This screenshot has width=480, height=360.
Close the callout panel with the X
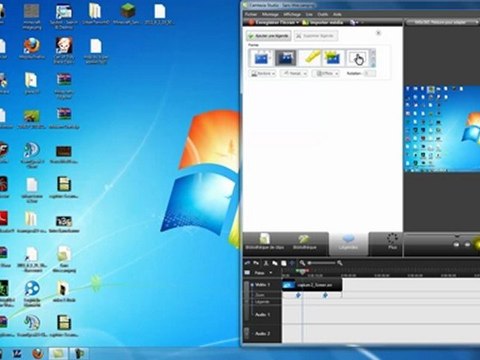(378, 33)
